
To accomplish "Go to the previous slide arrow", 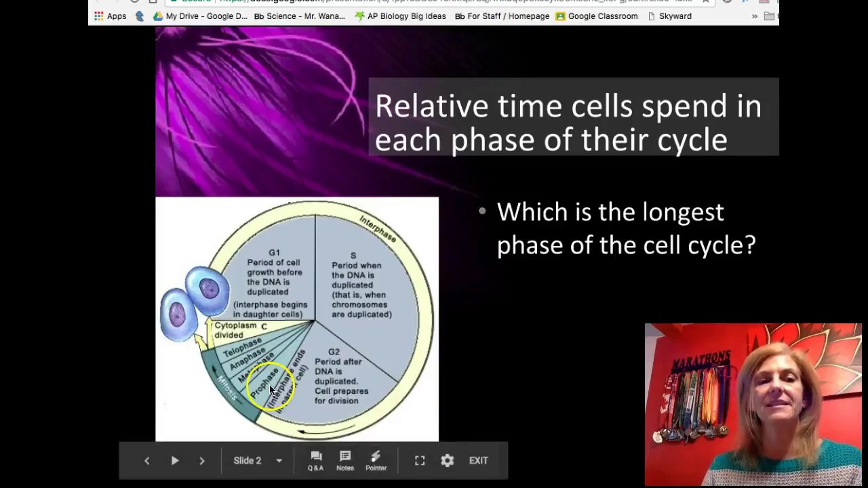I will [x=146, y=461].
